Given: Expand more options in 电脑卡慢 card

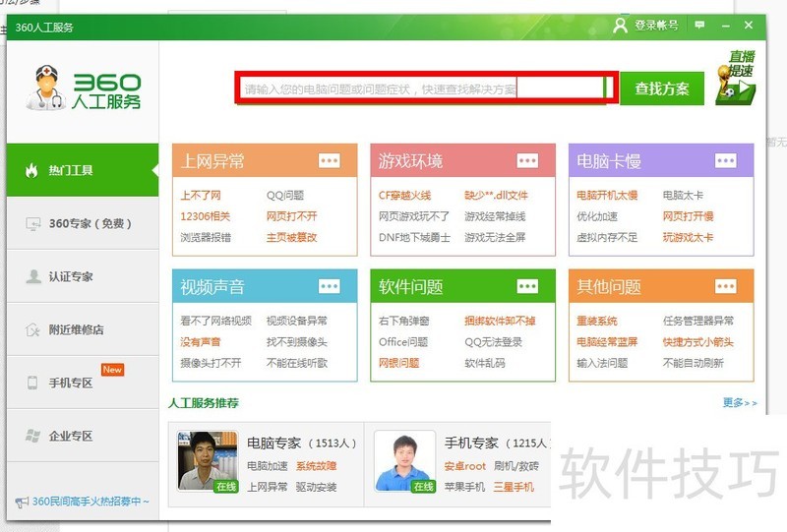Looking at the screenshot, I should (x=726, y=160).
